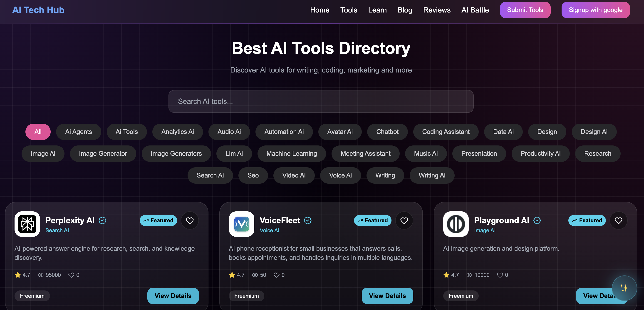This screenshot has height=310, width=644.
Task: Select the Design Ai filter chip
Action: 594,132
